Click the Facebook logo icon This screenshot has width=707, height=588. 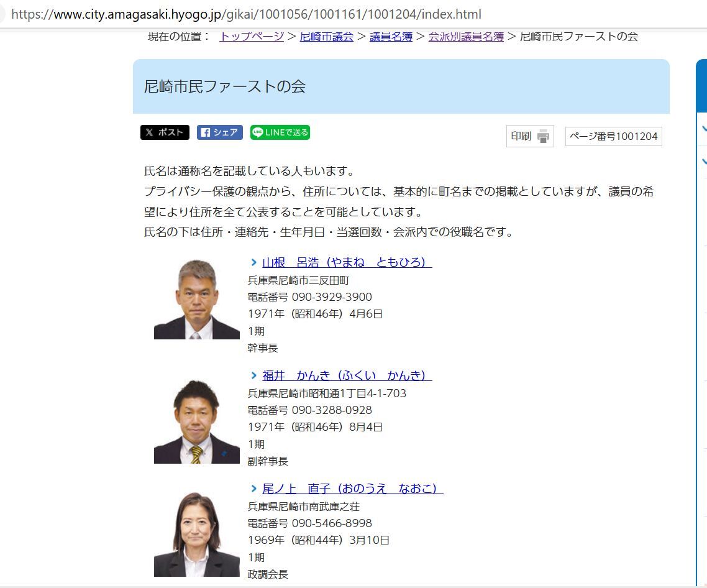[x=206, y=132]
